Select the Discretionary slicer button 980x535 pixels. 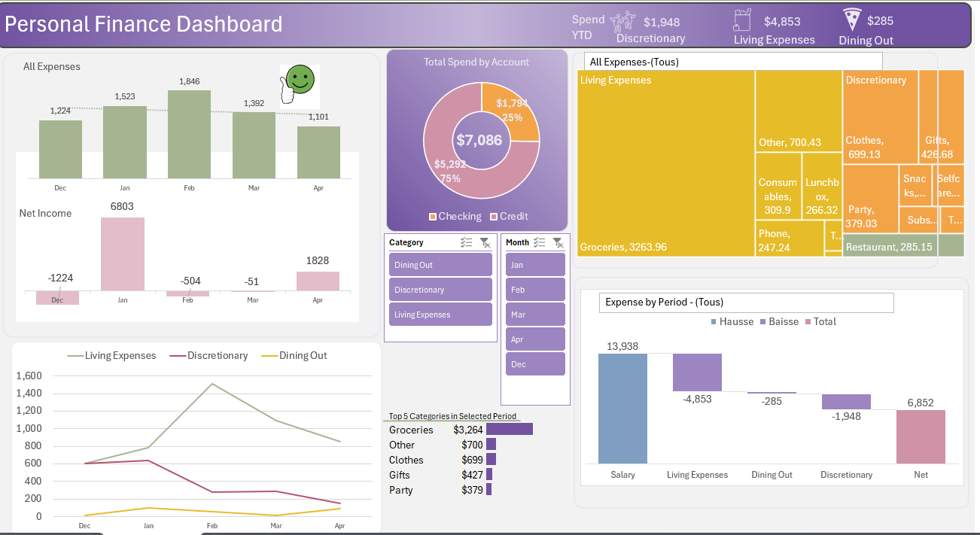440,290
